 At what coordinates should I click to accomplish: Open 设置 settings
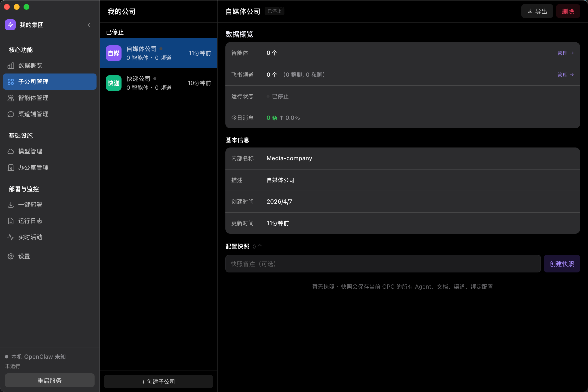click(24, 256)
